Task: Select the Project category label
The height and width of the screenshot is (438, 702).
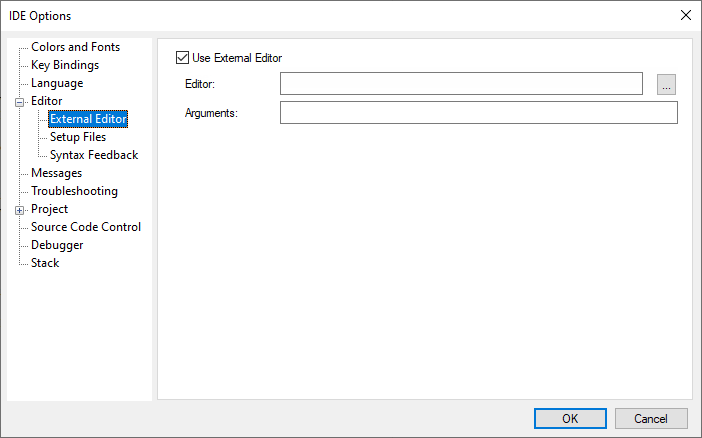Action: click(x=49, y=209)
